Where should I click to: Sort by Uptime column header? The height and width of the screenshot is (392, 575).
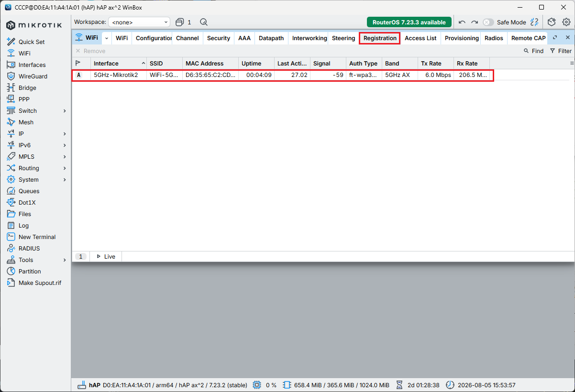point(256,64)
